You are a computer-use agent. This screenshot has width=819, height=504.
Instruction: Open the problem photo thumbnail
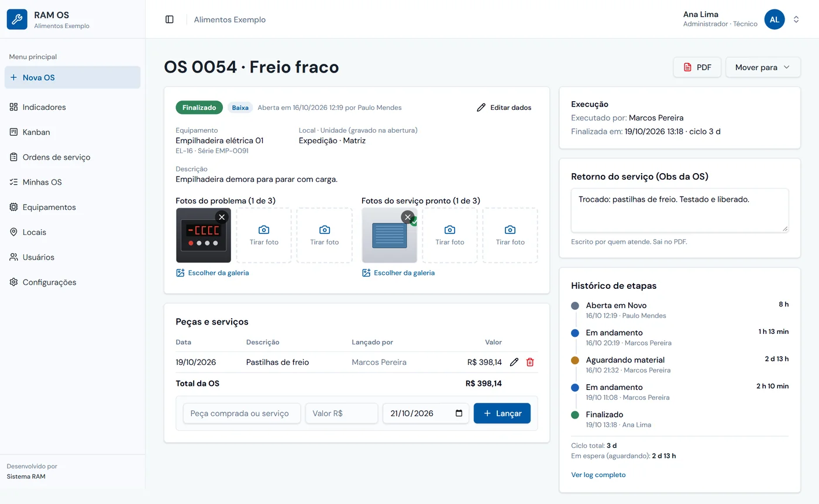pyautogui.click(x=204, y=236)
